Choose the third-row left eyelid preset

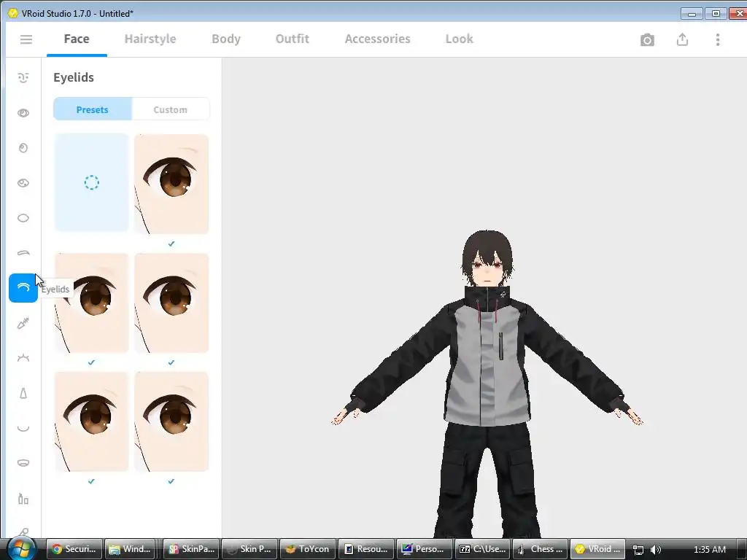pos(91,422)
